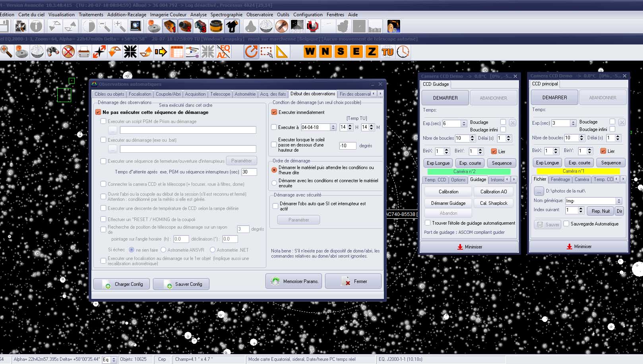
Task: Click 'Démarrer Guidage' button
Action: coord(448,203)
